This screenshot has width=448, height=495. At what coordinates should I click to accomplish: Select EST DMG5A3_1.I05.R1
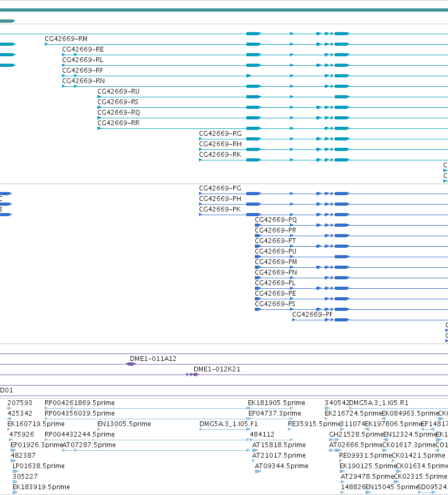[x=379, y=403]
